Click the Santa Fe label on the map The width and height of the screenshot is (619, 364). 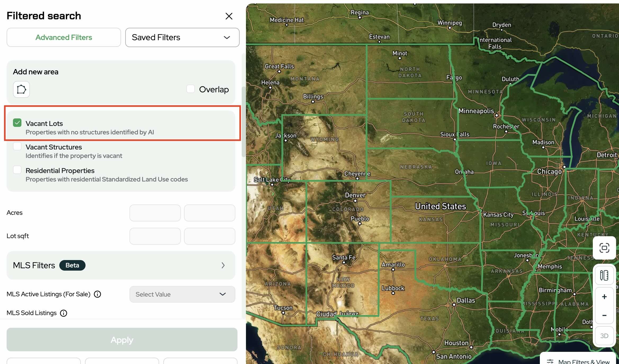344,257
